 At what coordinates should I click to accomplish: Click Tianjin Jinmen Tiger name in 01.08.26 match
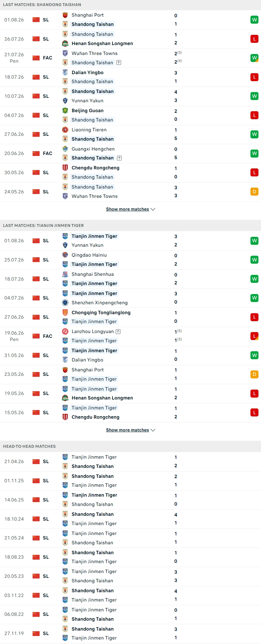click(94, 236)
